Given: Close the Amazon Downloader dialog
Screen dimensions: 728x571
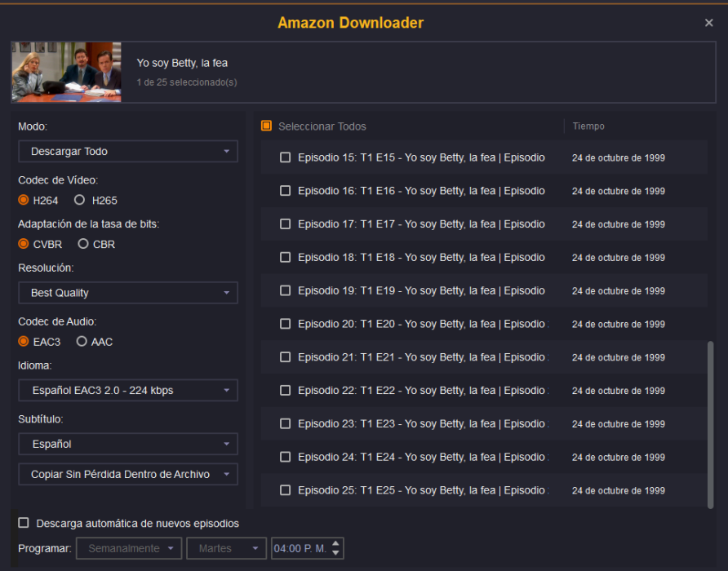Looking at the screenshot, I should tap(708, 23).
